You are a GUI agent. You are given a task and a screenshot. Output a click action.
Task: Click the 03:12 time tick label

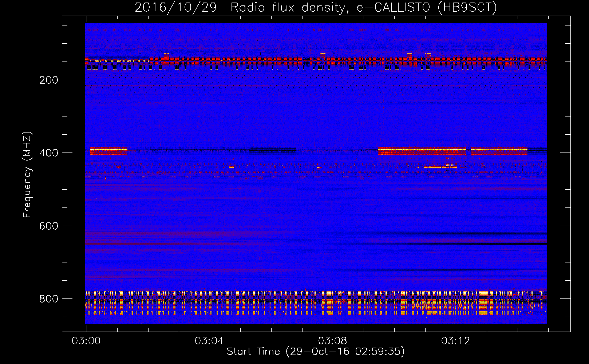click(x=455, y=341)
